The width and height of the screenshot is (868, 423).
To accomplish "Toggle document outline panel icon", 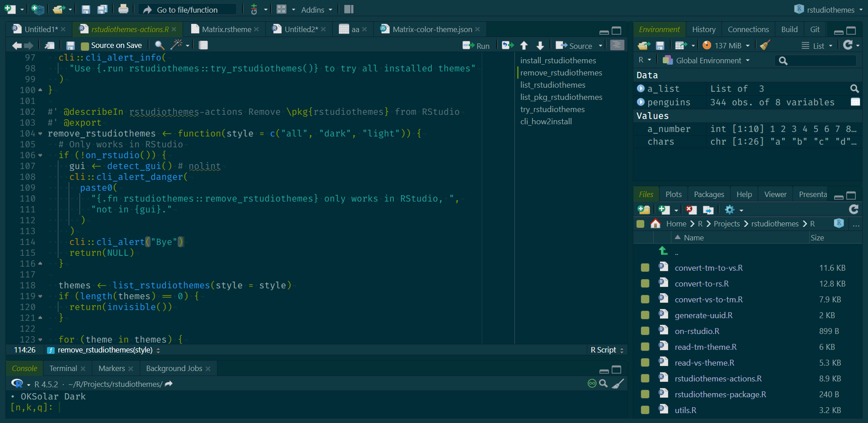I will [x=617, y=45].
